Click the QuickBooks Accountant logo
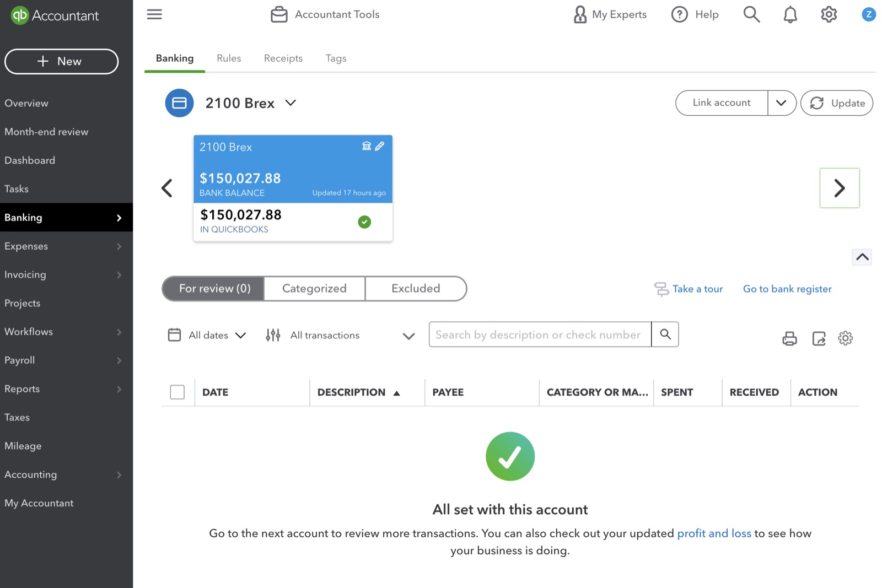The image size is (882, 588). pos(55,15)
